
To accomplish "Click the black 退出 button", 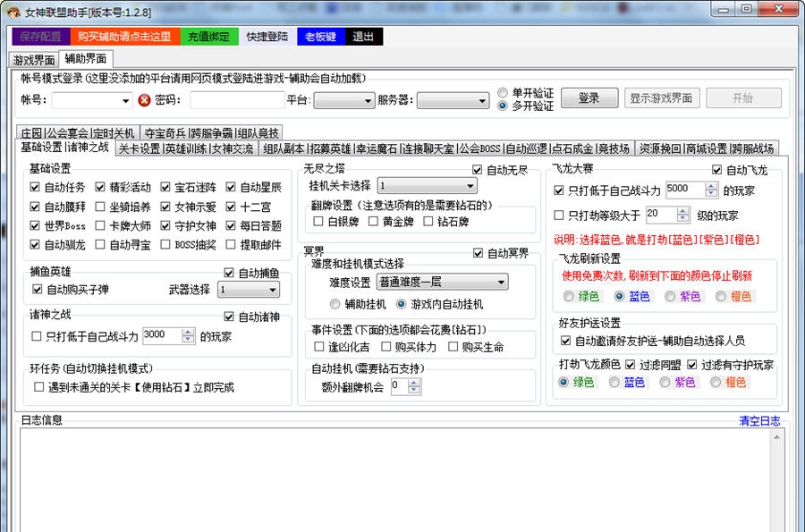I will point(362,37).
